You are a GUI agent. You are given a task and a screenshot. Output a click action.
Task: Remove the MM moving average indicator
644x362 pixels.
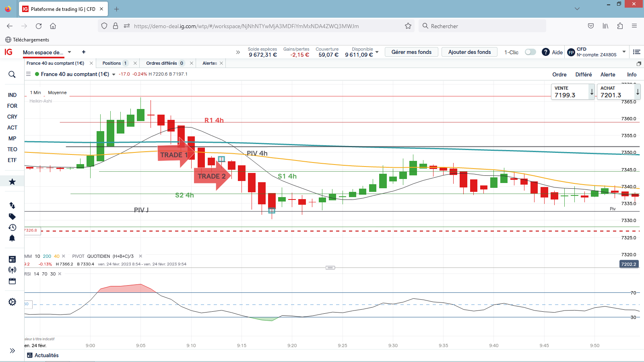(x=64, y=256)
